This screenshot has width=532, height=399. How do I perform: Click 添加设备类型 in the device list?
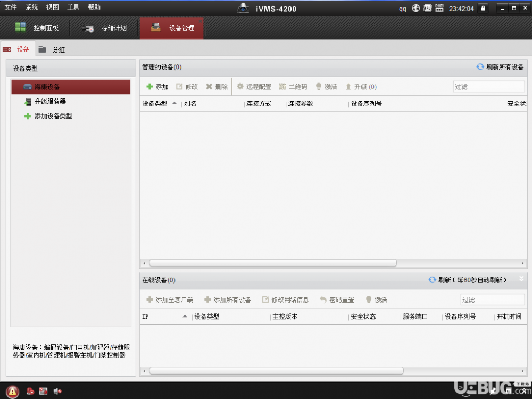(53, 116)
